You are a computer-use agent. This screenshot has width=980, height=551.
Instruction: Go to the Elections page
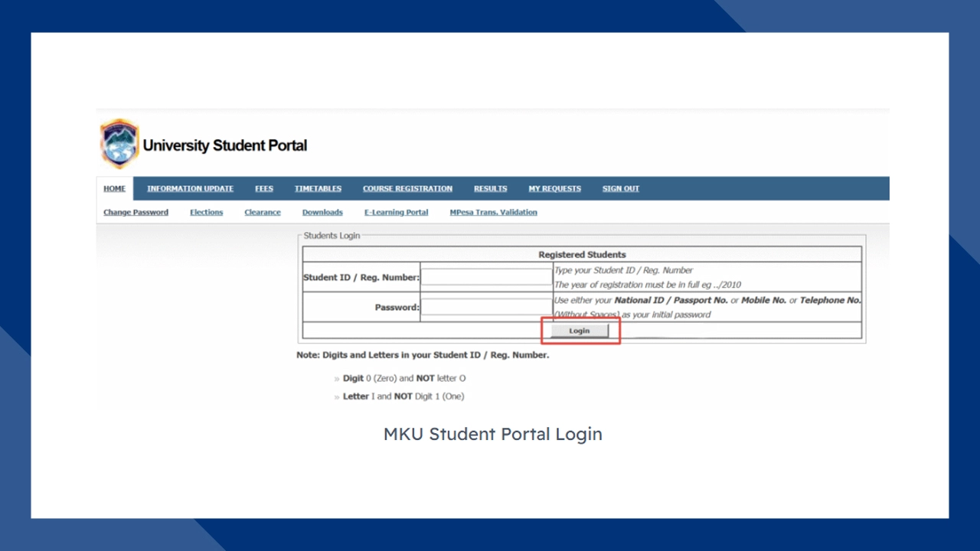tap(206, 212)
